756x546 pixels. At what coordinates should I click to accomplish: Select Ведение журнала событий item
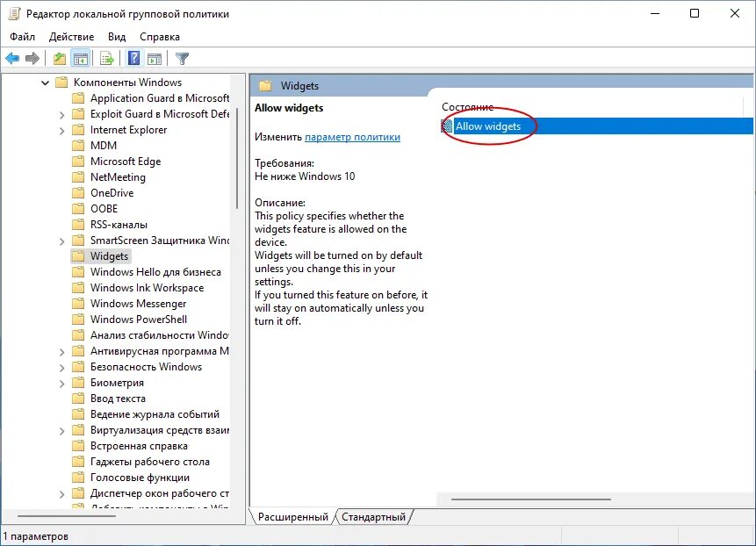click(155, 414)
